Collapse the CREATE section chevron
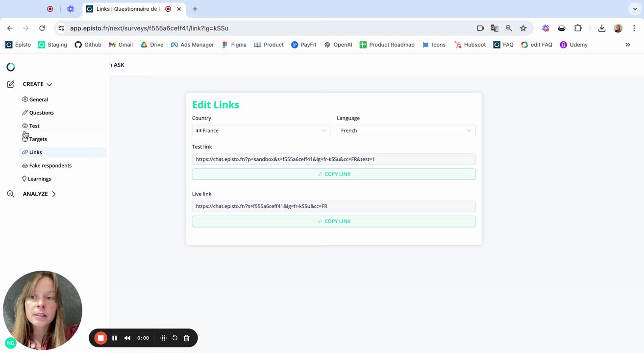This screenshot has height=353, width=644. tap(50, 84)
